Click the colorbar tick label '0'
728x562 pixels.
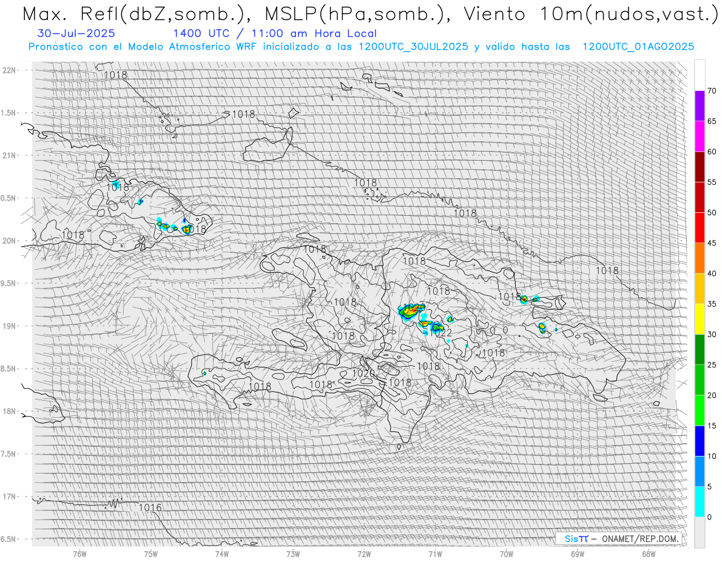pyautogui.click(x=709, y=517)
